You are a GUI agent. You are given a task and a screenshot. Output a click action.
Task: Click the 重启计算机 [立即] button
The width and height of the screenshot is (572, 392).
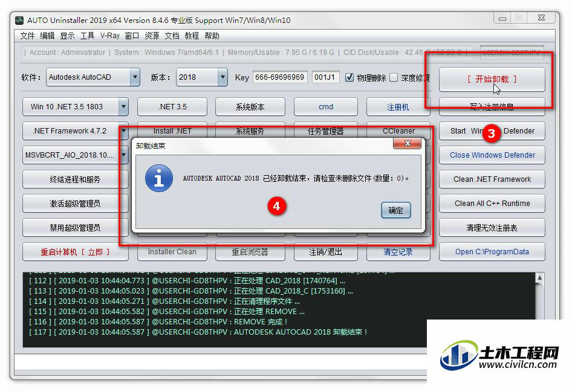click(75, 252)
